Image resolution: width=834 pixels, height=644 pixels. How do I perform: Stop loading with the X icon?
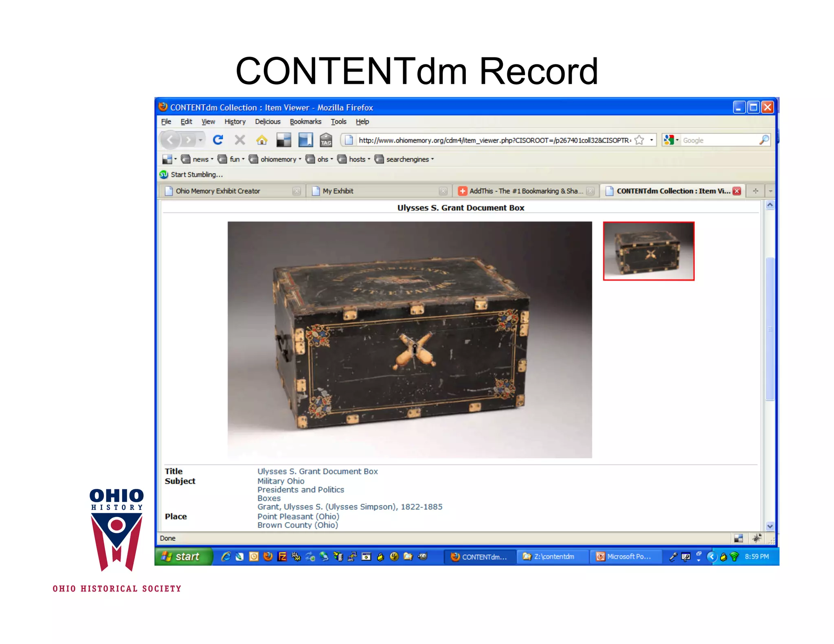(x=240, y=140)
